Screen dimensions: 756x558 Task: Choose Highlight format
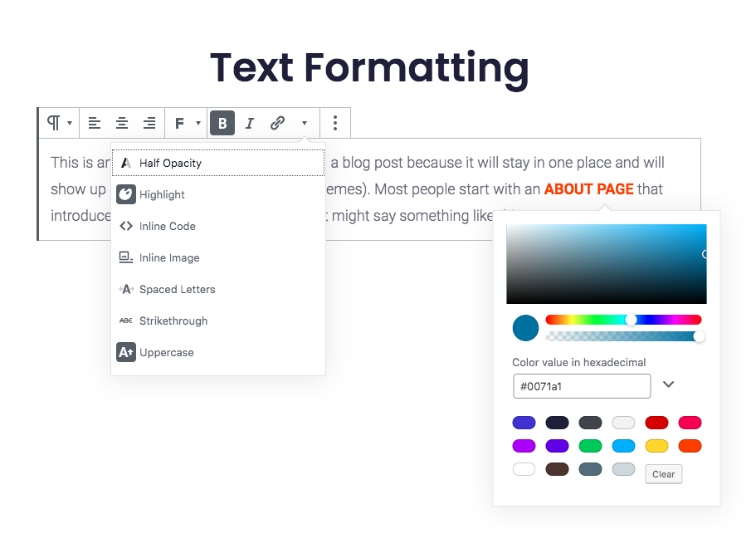[218, 195]
